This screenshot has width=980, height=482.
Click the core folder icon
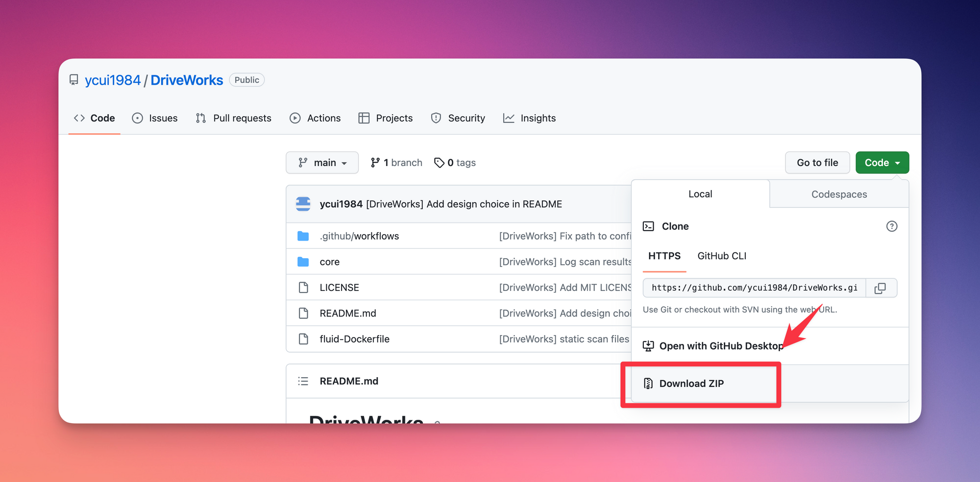tap(303, 262)
